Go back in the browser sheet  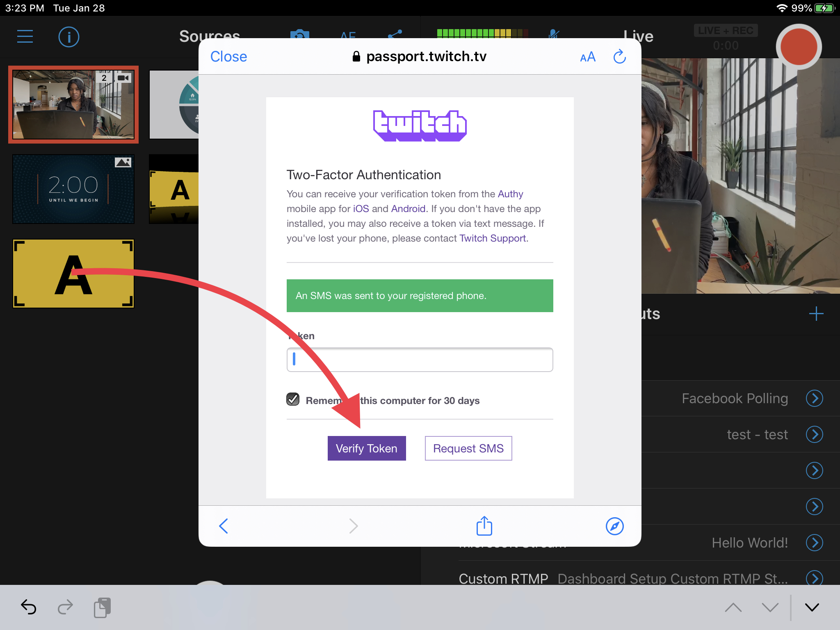tap(224, 526)
